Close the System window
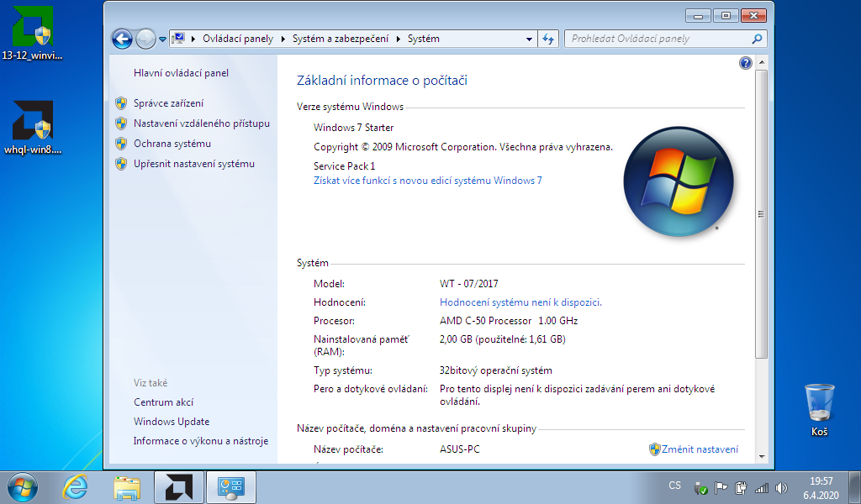 (753, 15)
